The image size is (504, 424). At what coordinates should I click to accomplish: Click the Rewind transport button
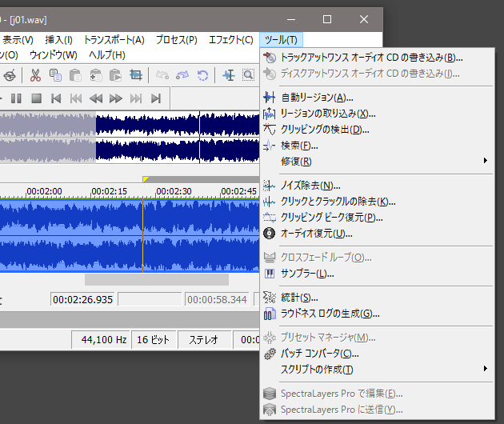96,98
